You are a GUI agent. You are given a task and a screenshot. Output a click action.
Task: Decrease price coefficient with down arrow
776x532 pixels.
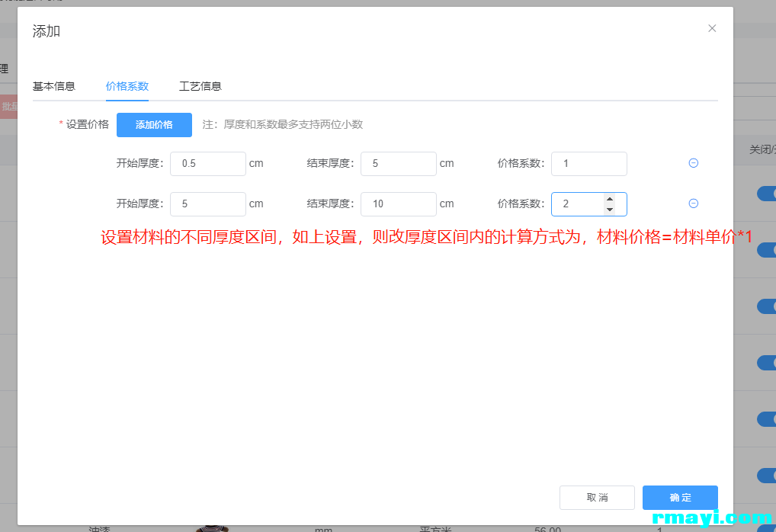[609, 209]
